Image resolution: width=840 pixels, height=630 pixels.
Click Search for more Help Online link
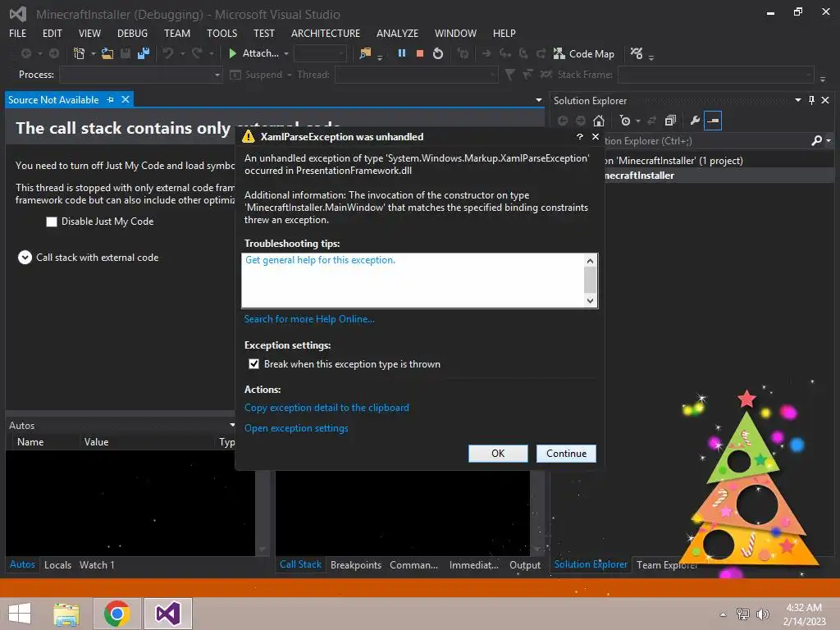[309, 319]
